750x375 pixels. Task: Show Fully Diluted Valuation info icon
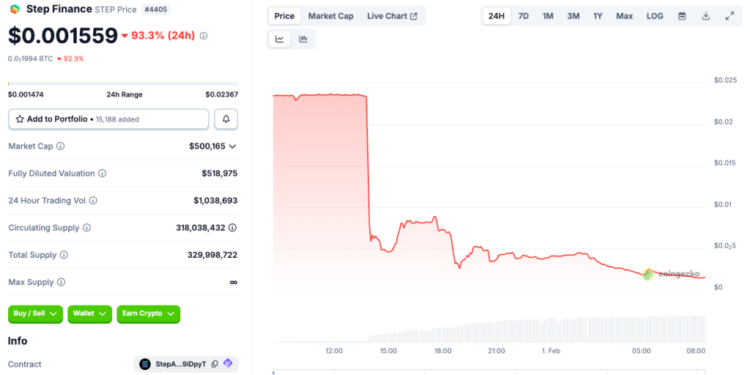click(x=102, y=173)
